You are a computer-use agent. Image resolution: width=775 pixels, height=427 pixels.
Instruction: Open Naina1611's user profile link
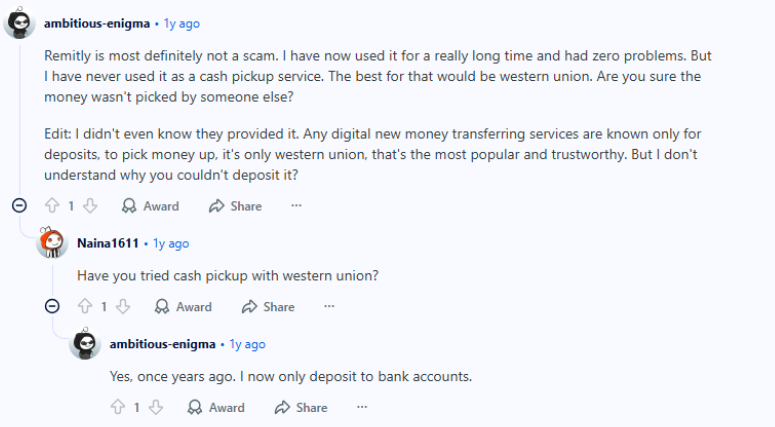(x=108, y=243)
